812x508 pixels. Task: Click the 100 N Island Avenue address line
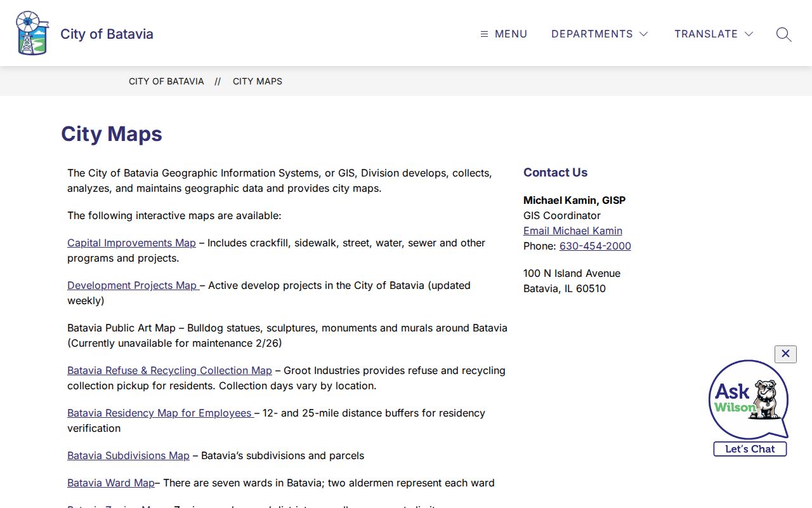pyautogui.click(x=572, y=274)
